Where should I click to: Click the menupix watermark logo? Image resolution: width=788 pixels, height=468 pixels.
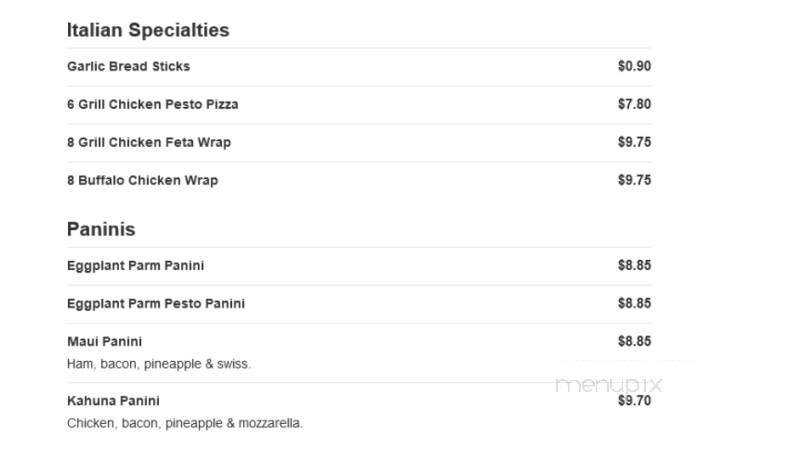coord(609,385)
